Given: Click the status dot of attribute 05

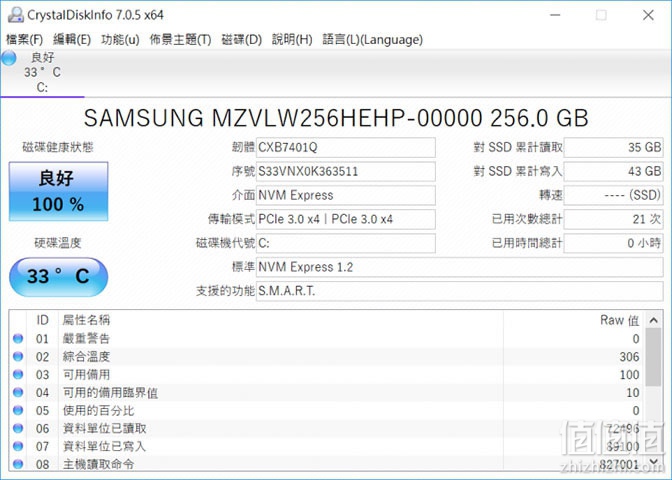Looking at the screenshot, I should pos(18,411).
